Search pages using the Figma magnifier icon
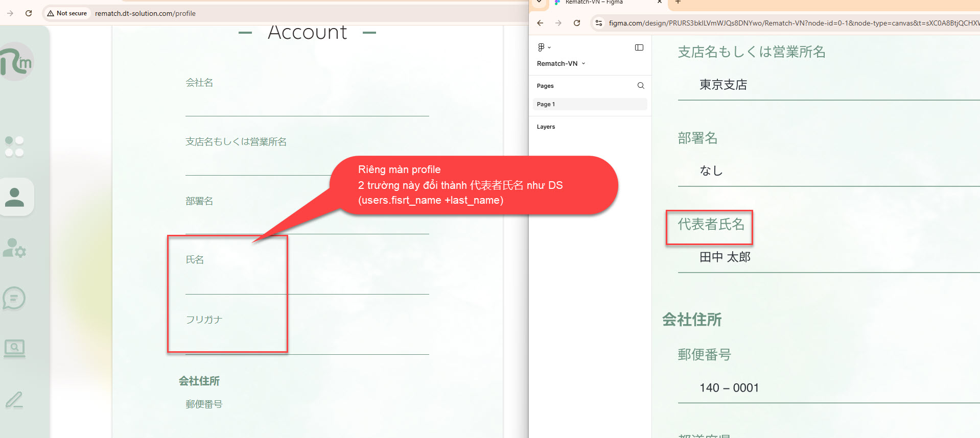 [641, 86]
